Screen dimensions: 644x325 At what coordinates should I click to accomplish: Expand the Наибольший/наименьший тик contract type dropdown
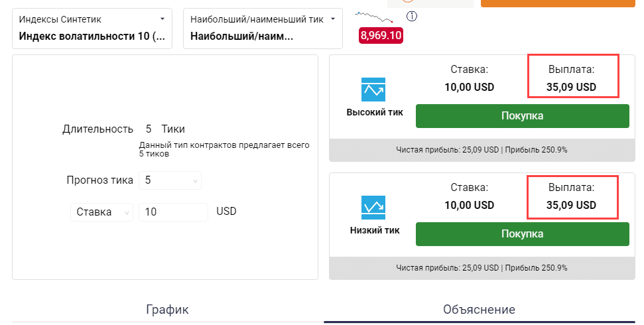(x=263, y=28)
